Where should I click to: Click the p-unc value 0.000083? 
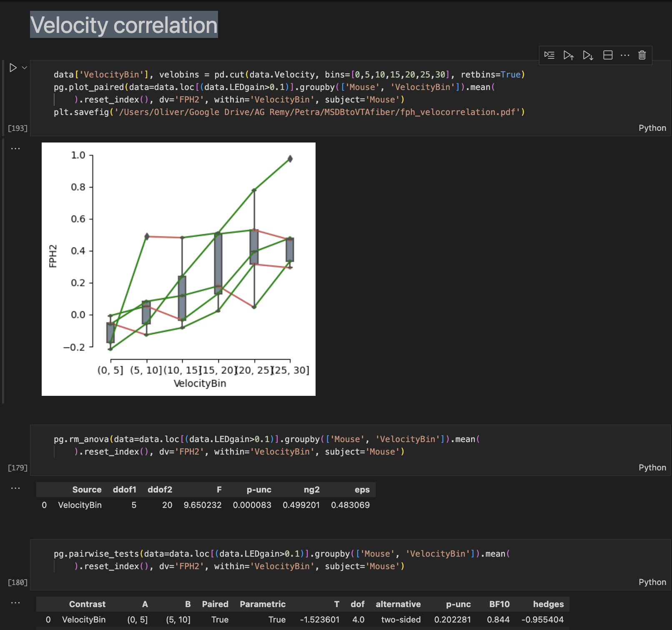[x=252, y=505]
